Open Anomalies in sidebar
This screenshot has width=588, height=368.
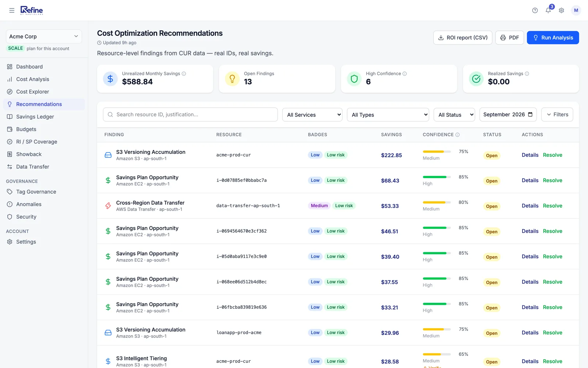(x=44, y=204)
